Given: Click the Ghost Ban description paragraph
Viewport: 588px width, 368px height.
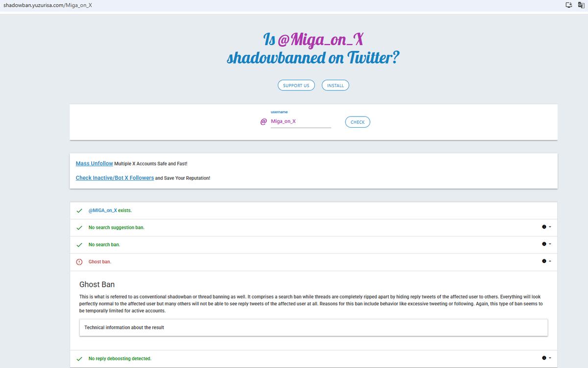Looking at the screenshot, I should tap(311, 304).
